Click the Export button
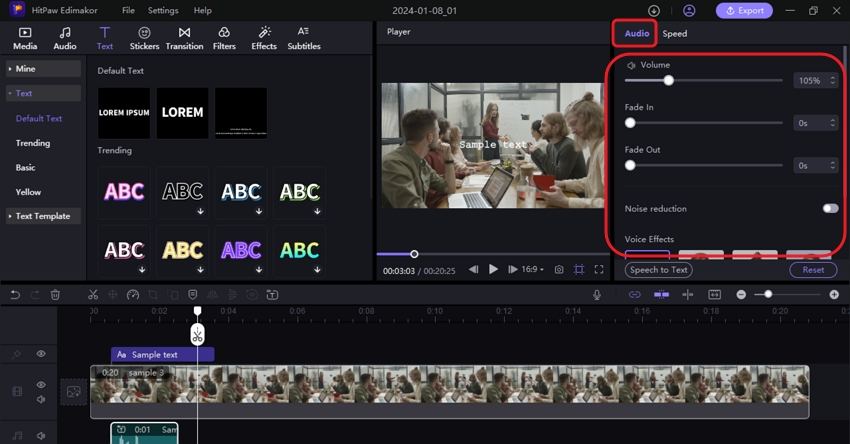 click(744, 11)
